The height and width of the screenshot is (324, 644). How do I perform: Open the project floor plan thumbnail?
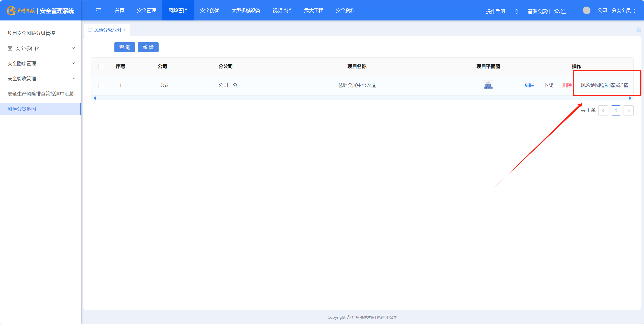488,85
